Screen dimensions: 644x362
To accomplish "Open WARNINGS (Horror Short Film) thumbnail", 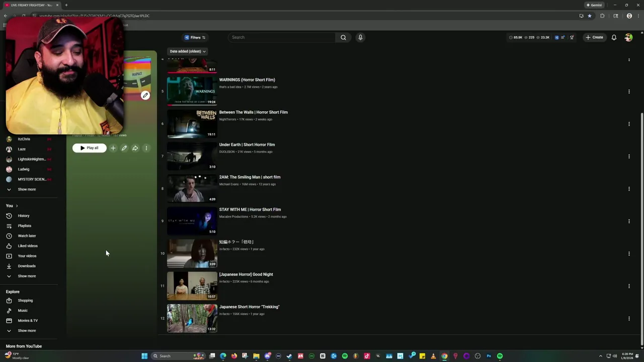I will 192,90.
